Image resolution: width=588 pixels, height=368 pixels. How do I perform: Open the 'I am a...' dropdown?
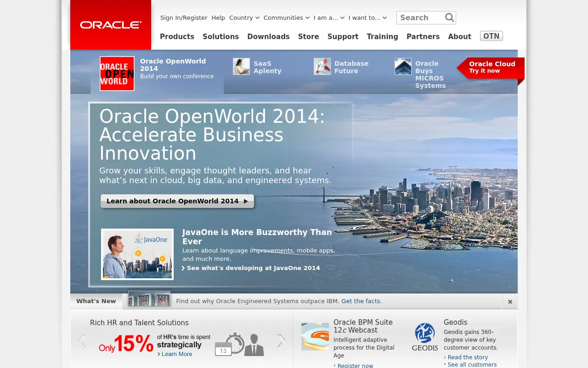(329, 17)
